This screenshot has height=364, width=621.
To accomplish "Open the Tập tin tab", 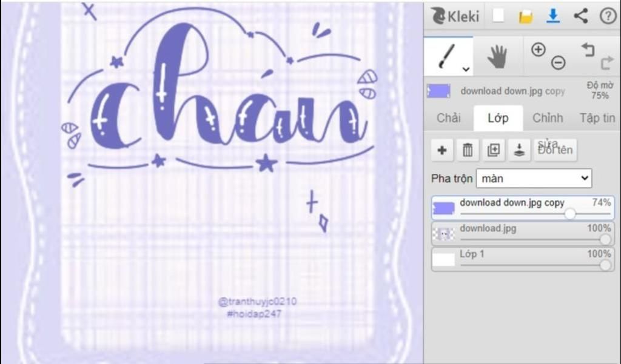I will pyautogui.click(x=597, y=118).
